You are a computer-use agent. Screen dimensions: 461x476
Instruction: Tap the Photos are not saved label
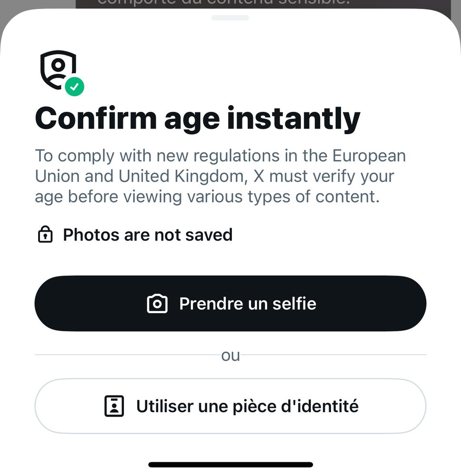pos(148,235)
